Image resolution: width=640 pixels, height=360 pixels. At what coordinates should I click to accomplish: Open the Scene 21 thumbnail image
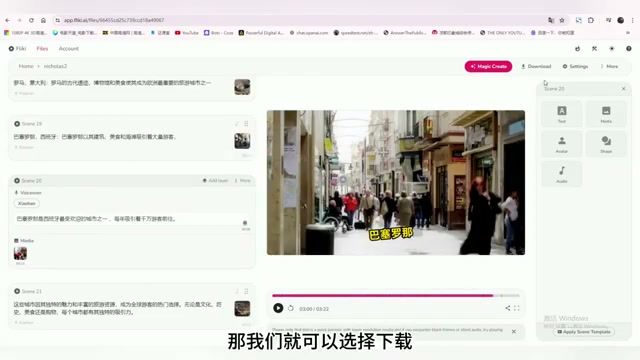[x=242, y=309]
